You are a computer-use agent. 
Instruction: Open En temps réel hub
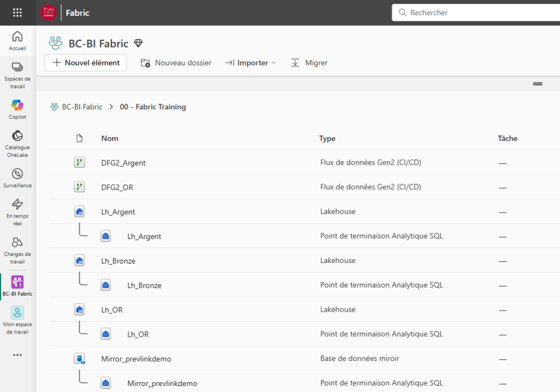click(17, 212)
